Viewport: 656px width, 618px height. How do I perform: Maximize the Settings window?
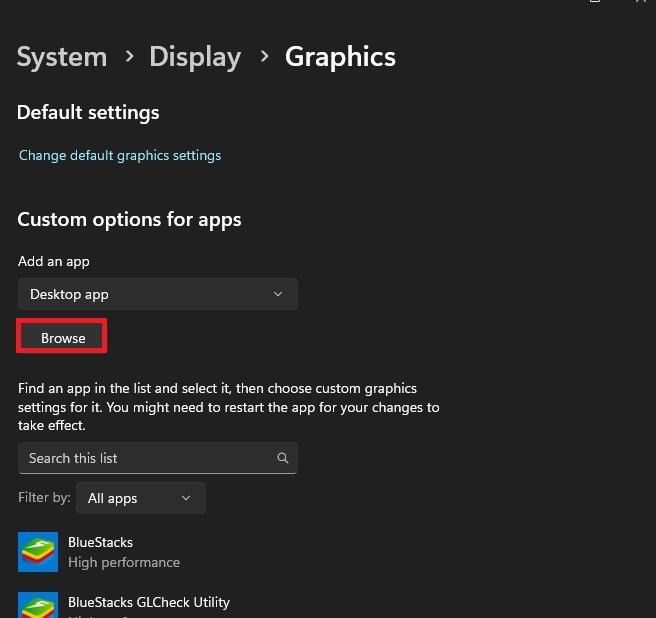point(596,3)
